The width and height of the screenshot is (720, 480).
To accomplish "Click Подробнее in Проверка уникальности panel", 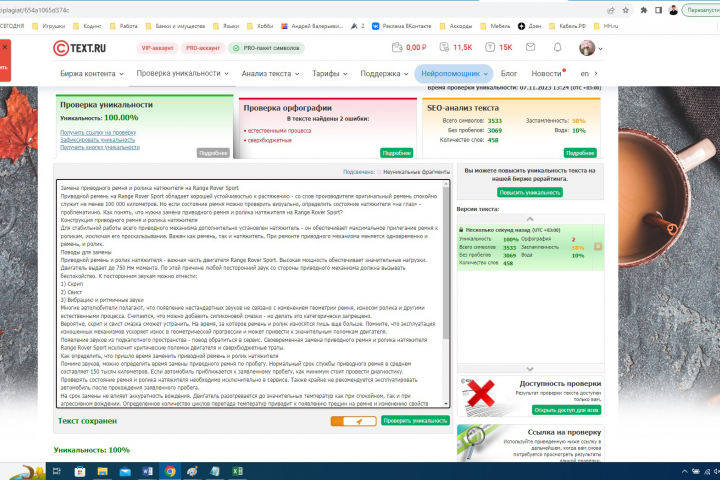I will click(213, 153).
